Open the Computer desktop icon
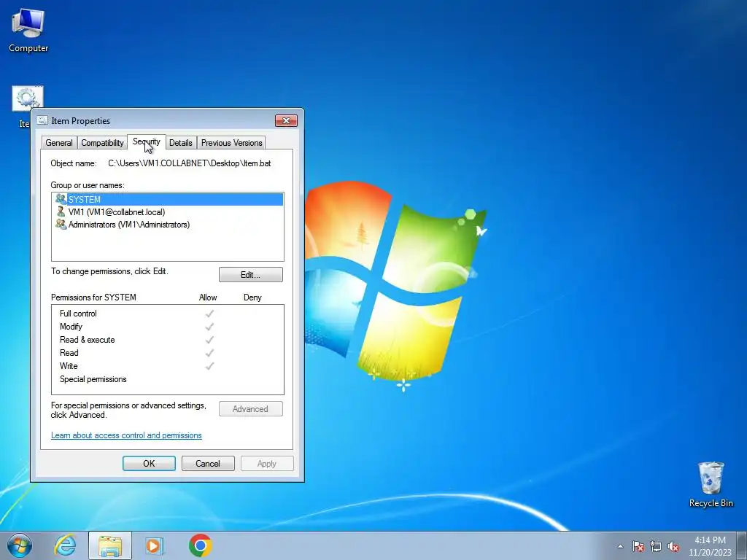This screenshot has width=747, height=560. [28, 29]
